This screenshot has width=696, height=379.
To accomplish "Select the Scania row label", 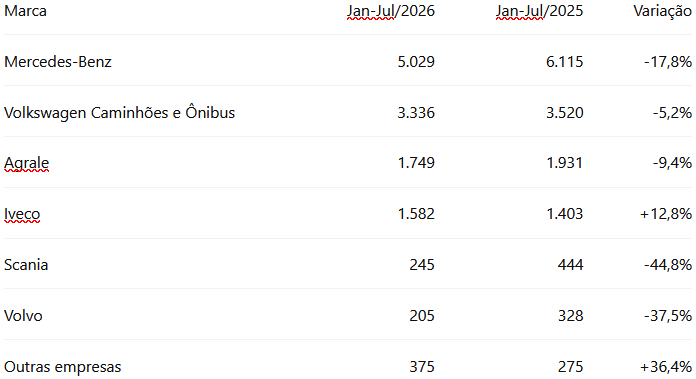I will click(26, 265).
